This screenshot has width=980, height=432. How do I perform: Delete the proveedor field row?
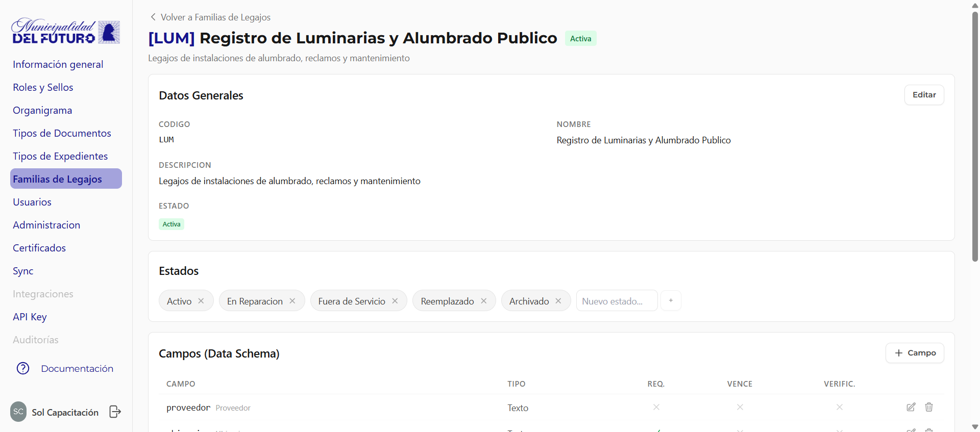pyautogui.click(x=929, y=407)
